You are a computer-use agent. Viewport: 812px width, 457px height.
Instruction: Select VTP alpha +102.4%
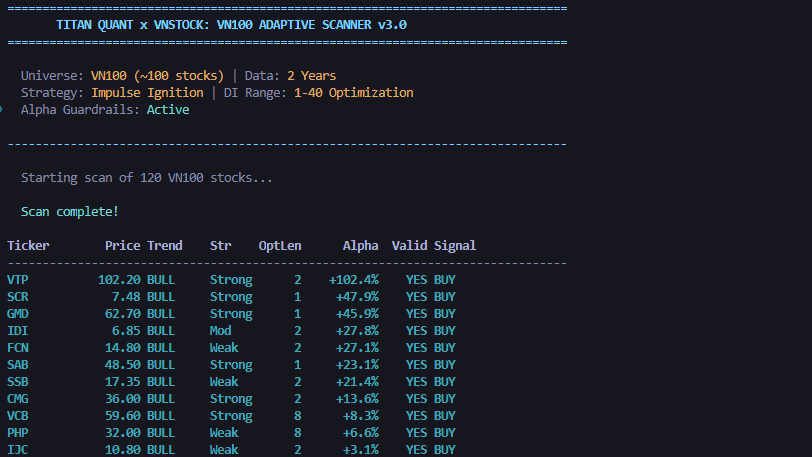click(x=354, y=280)
